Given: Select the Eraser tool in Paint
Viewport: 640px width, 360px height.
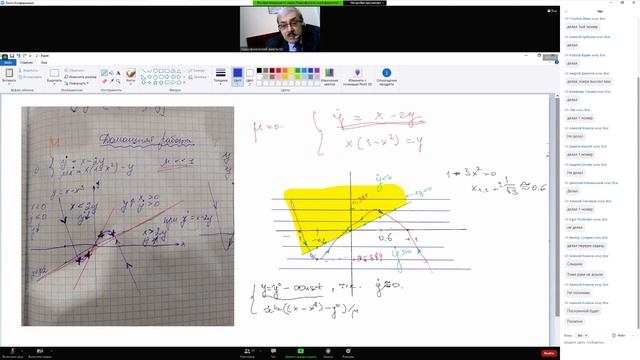Looking at the screenshot, I should [104, 81].
